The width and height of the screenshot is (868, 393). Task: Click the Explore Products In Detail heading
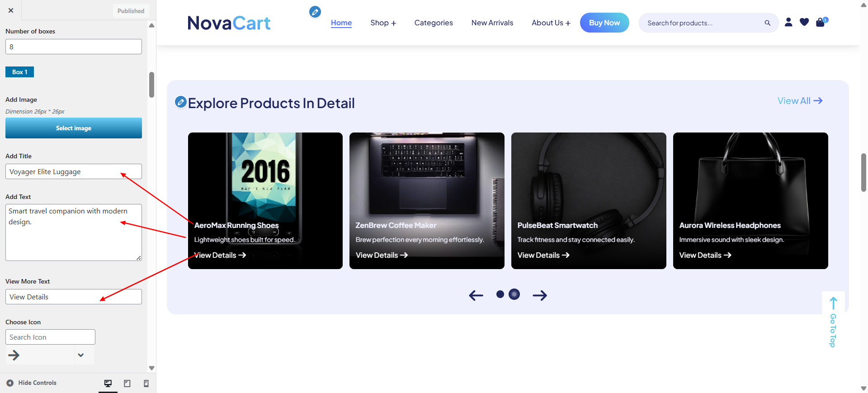pyautogui.click(x=271, y=103)
